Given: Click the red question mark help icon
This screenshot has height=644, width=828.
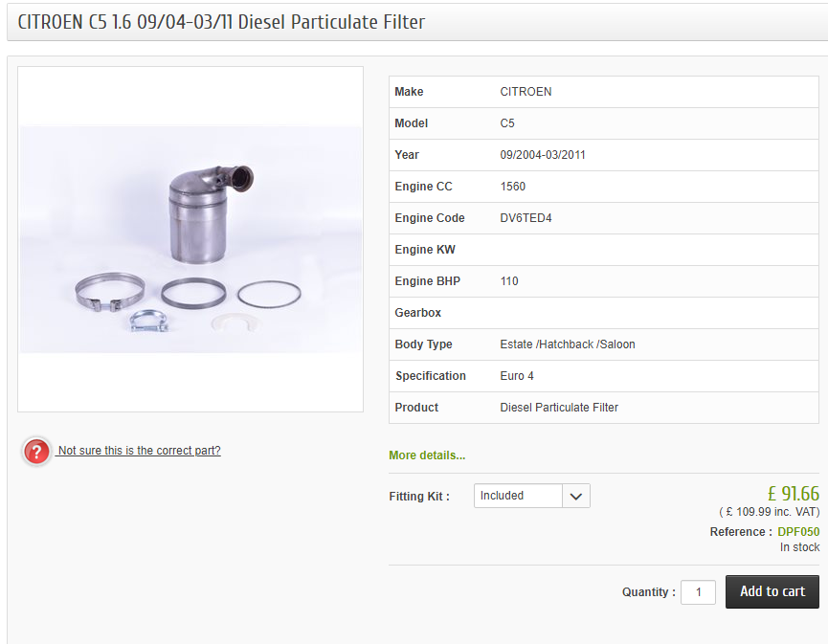Looking at the screenshot, I should tap(36, 452).
